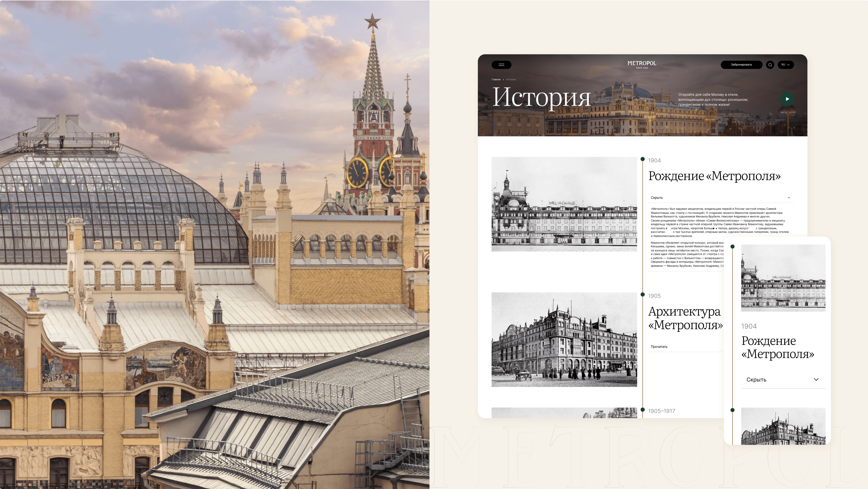868x489 pixels.
Task: Select the 1905 timeline dot
Action: pyautogui.click(x=643, y=294)
